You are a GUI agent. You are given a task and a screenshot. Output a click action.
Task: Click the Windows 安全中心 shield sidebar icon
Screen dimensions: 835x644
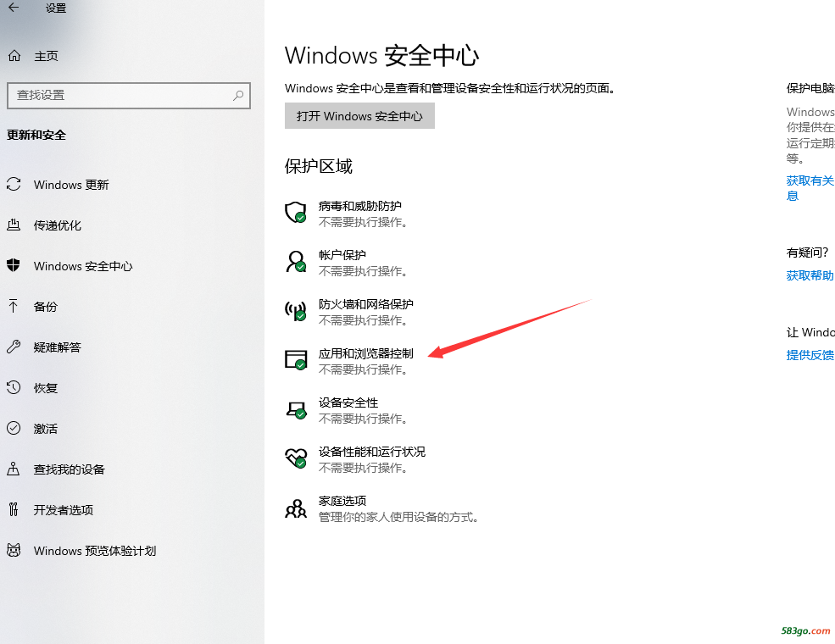pyautogui.click(x=14, y=265)
